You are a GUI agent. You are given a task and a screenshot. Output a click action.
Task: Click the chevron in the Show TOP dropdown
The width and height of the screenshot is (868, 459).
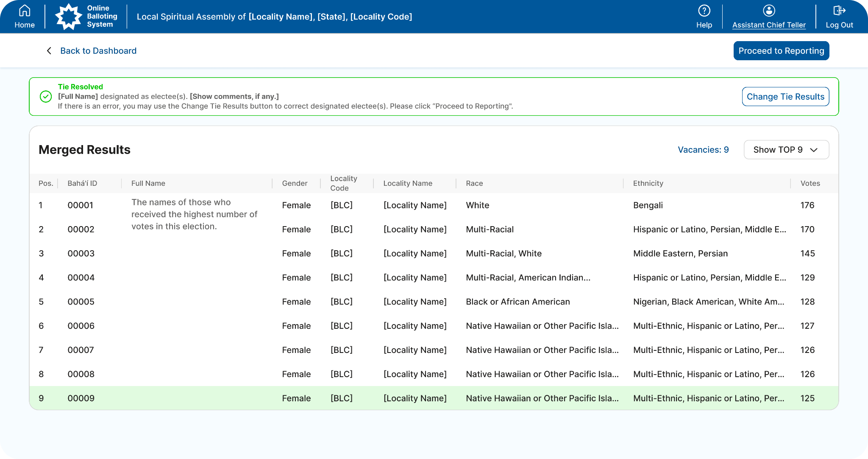(x=814, y=150)
